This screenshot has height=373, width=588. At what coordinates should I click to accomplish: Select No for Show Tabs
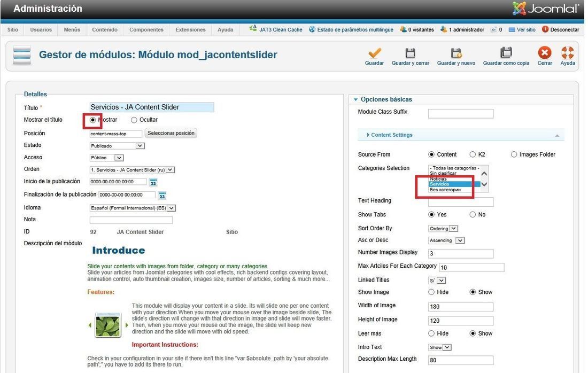[x=473, y=214]
